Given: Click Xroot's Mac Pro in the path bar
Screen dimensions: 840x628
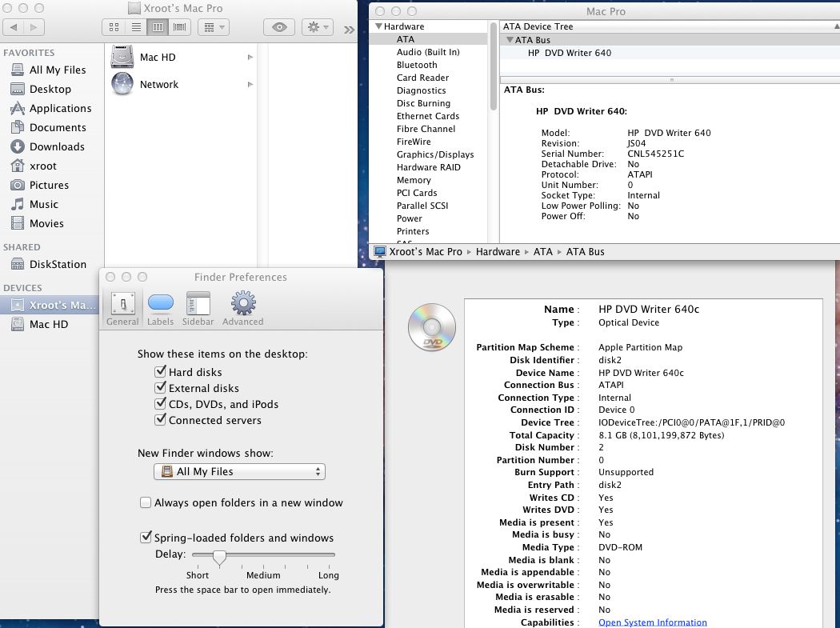Looking at the screenshot, I should 418,252.
